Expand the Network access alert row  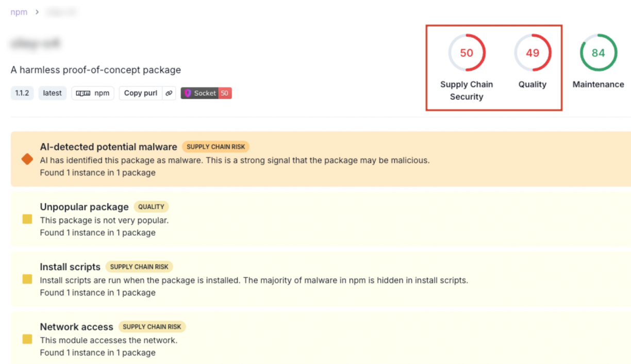76,327
